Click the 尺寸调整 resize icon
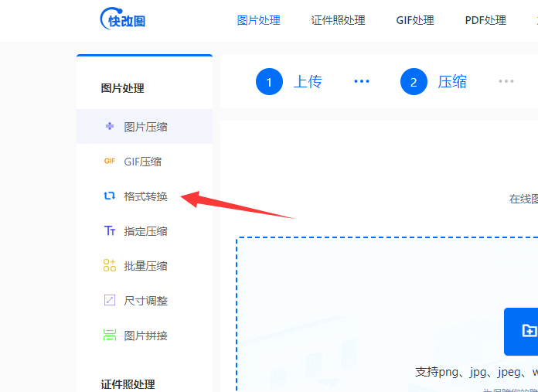 pyautogui.click(x=110, y=300)
